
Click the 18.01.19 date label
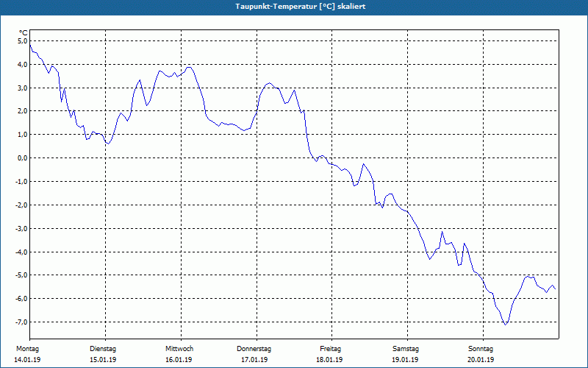329,360
